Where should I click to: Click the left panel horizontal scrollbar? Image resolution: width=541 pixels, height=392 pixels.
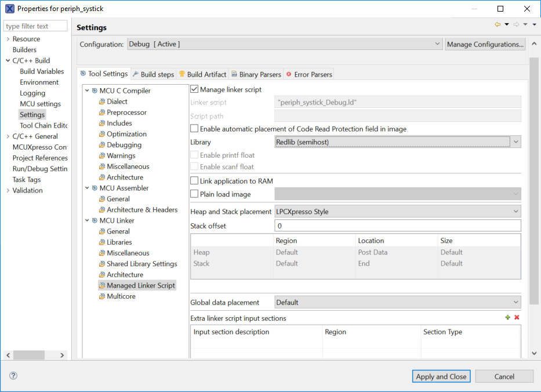point(29,355)
